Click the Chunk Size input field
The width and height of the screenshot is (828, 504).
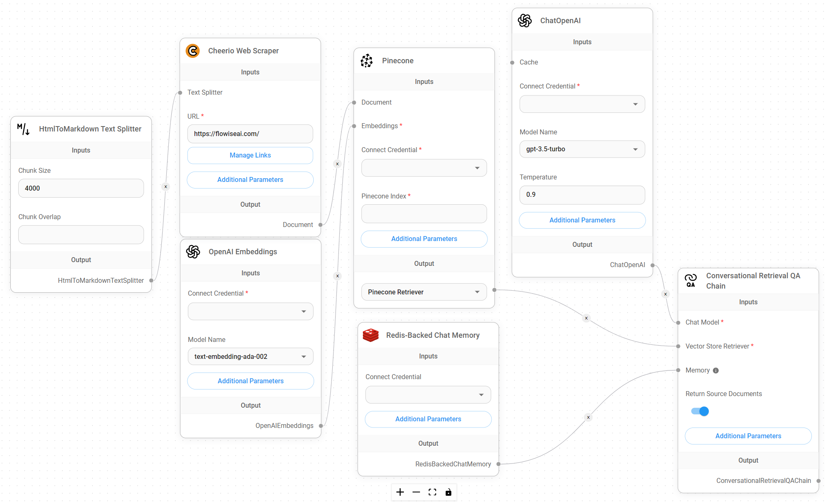pos(81,189)
